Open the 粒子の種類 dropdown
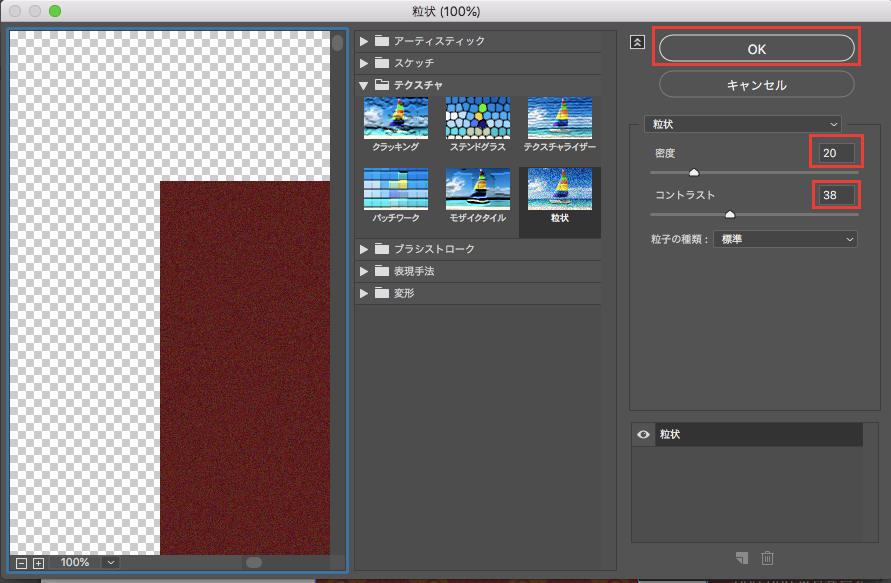Viewport: 891px width, 583px height. 784,240
